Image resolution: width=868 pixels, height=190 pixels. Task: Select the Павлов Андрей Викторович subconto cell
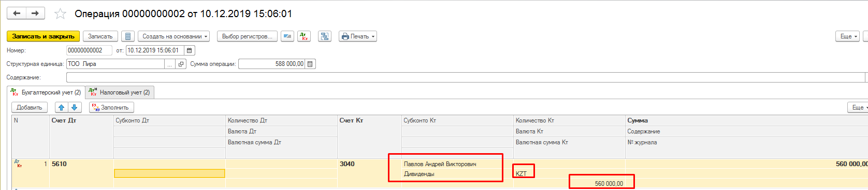point(457,164)
